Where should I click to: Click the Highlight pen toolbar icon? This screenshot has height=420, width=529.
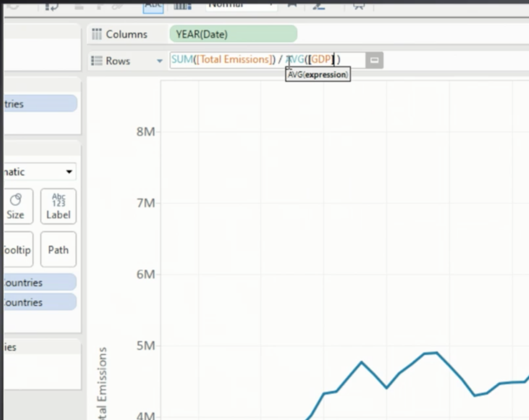319,6
